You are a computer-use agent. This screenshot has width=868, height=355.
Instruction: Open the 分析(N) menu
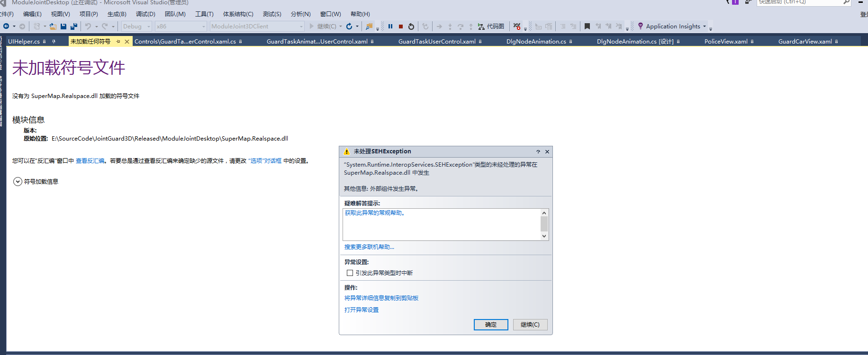pos(300,14)
